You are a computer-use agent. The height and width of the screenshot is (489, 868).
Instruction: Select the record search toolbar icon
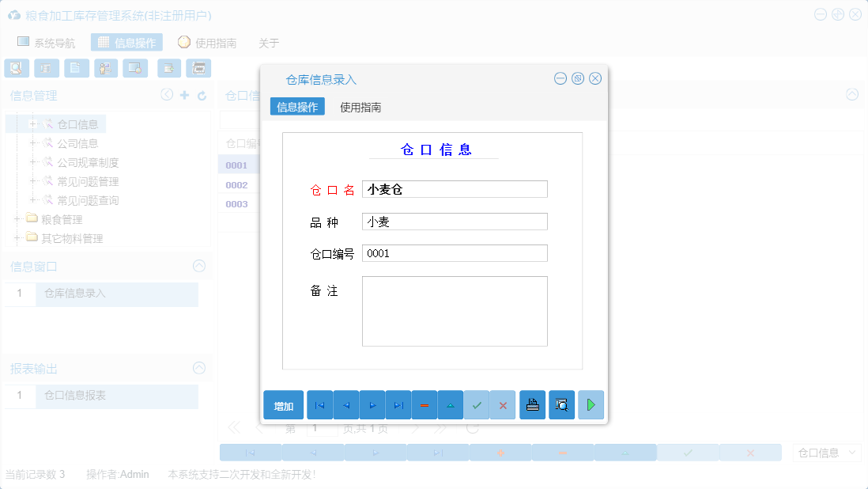(17, 68)
